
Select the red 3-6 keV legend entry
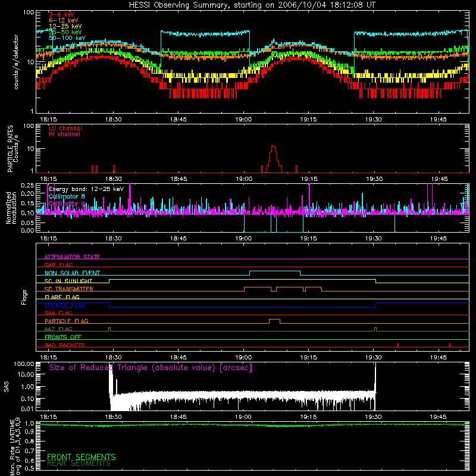coord(62,14)
